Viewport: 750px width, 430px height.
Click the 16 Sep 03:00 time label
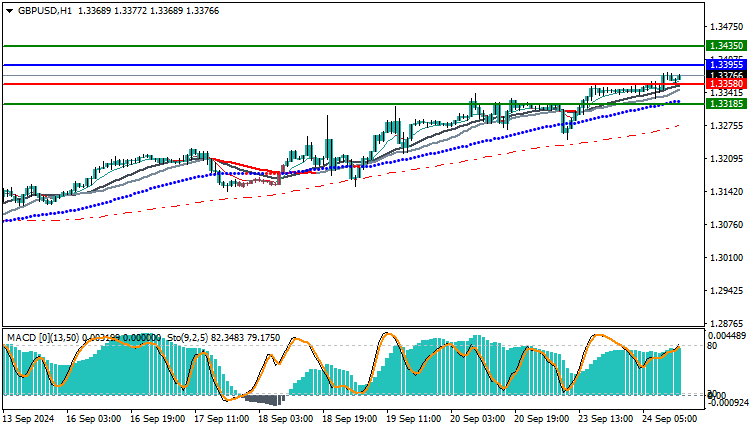click(93, 419)
